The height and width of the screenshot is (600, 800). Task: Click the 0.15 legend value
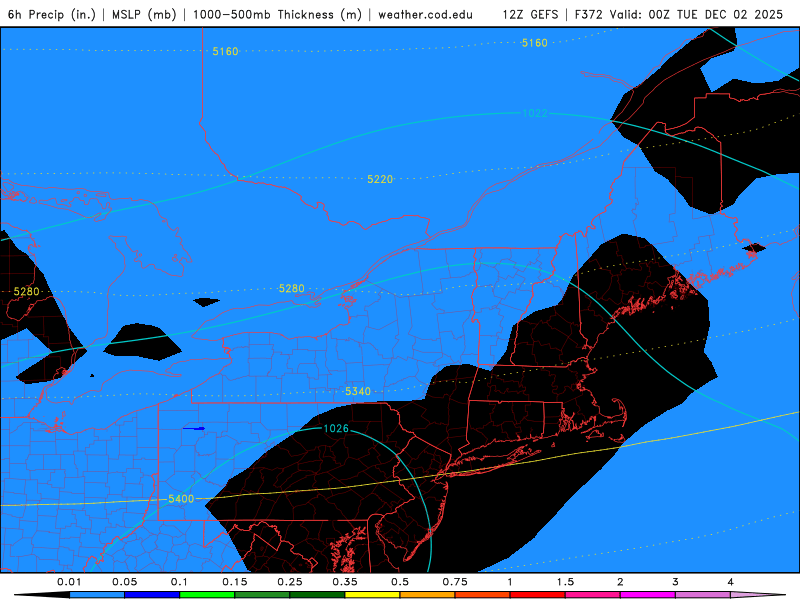[235, 582]
